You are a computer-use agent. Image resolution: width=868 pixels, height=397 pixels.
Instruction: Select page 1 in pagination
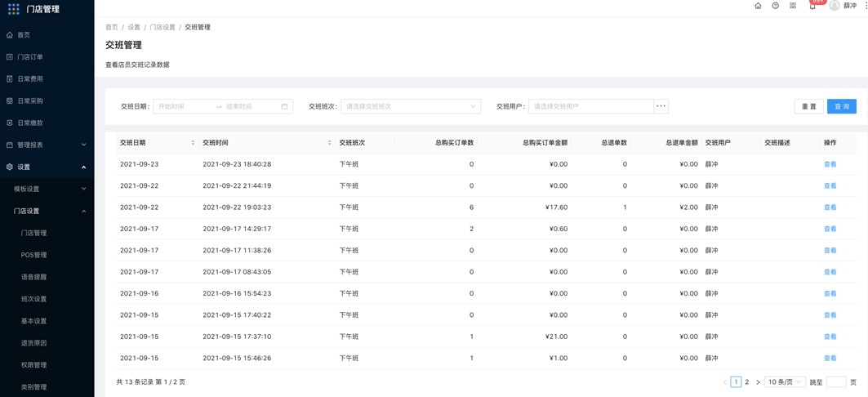point(737,382)
